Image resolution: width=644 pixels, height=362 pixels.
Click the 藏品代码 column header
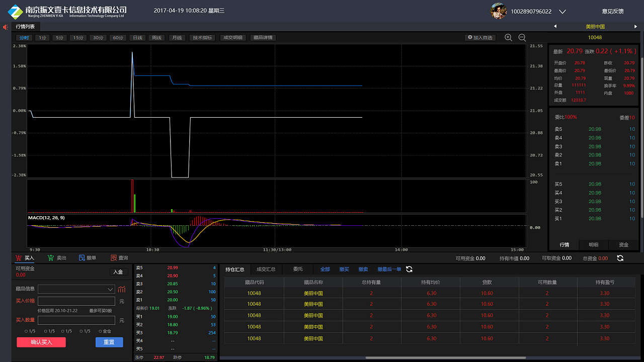254,282
